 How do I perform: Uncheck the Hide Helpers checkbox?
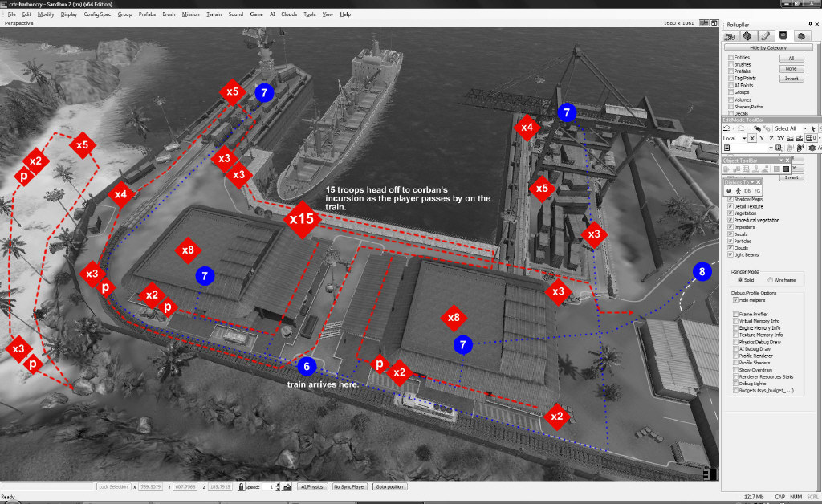(735, 300)
